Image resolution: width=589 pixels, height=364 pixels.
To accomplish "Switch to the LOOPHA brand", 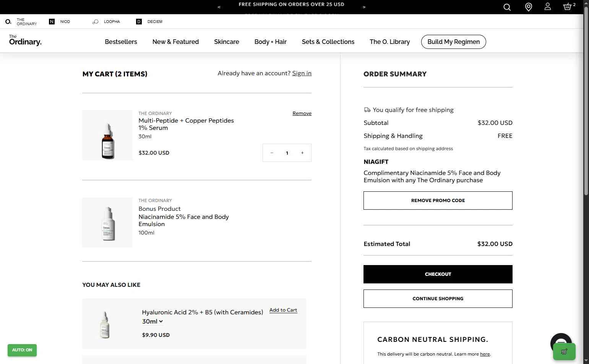I will (x=106, y=22).
